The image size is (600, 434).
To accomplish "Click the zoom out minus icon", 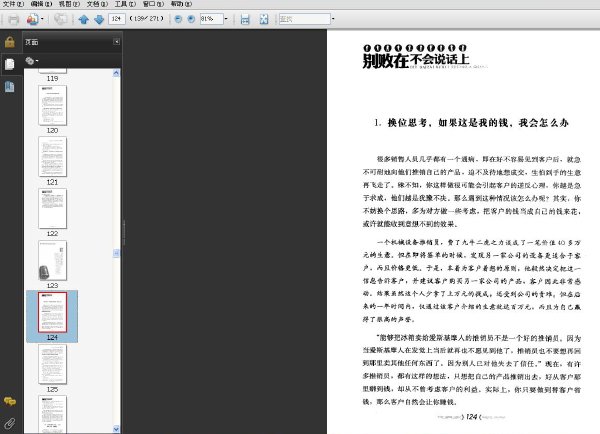I will pos(178,19).
